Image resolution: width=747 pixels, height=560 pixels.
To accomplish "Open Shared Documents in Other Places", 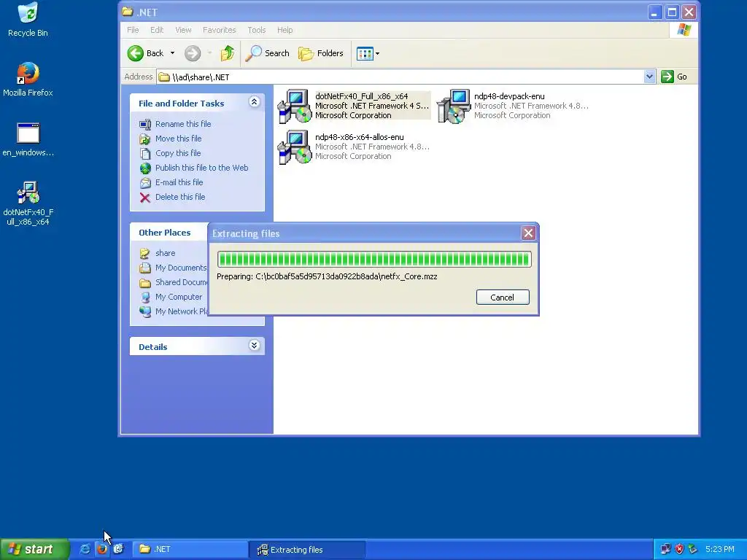I will pos(181,282).
